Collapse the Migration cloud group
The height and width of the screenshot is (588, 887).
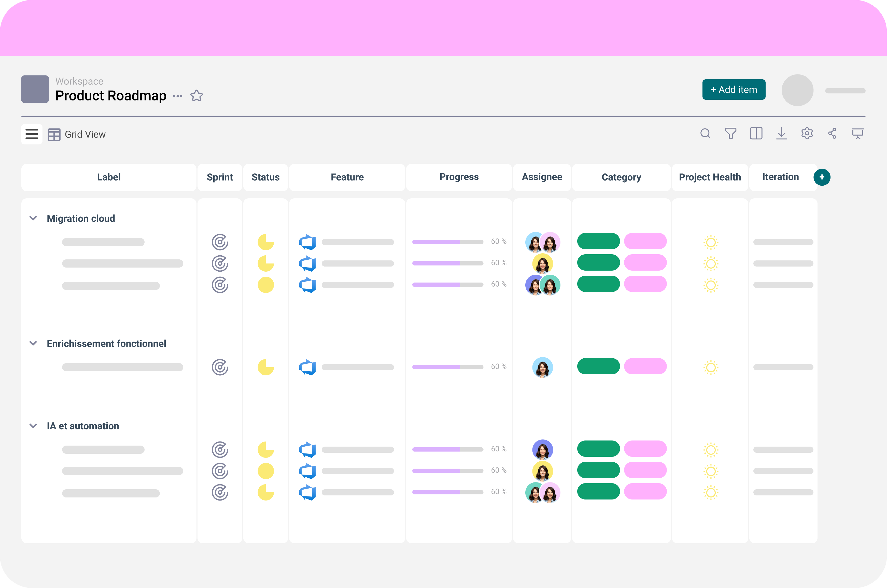point(33,218)
